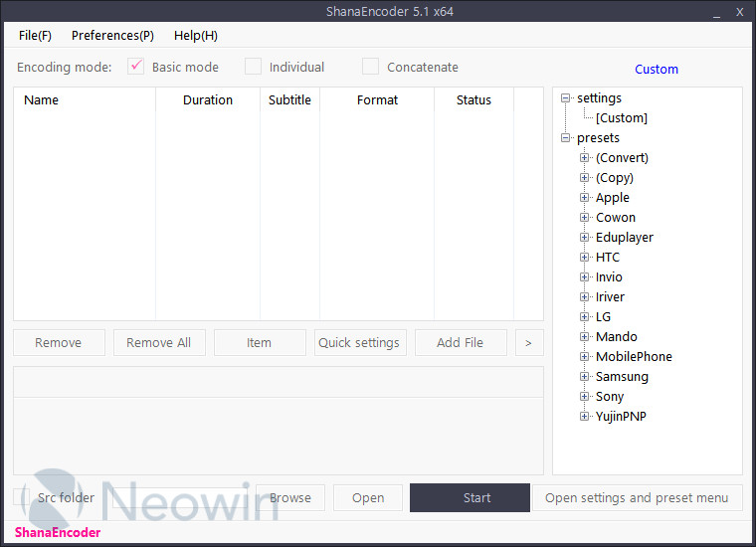Enable the Concatenate encoding mode checkbox
This screenshot has height=547, width=756.
(370, 67)
